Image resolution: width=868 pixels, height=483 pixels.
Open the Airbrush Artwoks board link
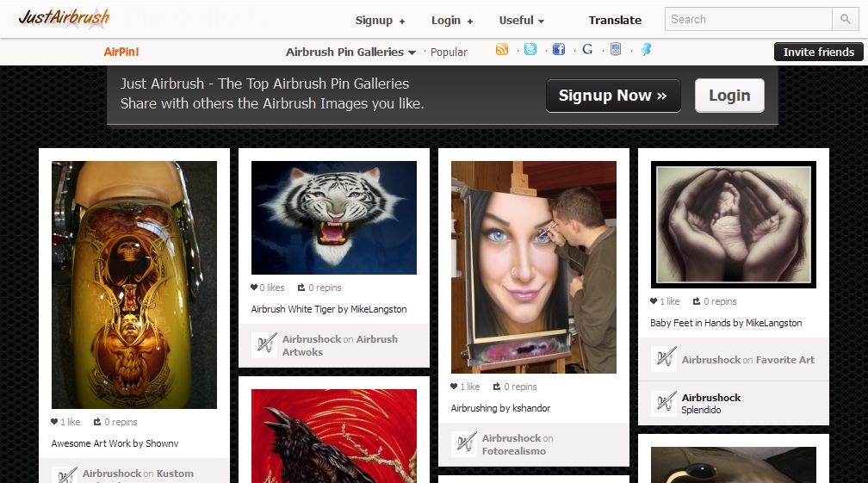340,345
